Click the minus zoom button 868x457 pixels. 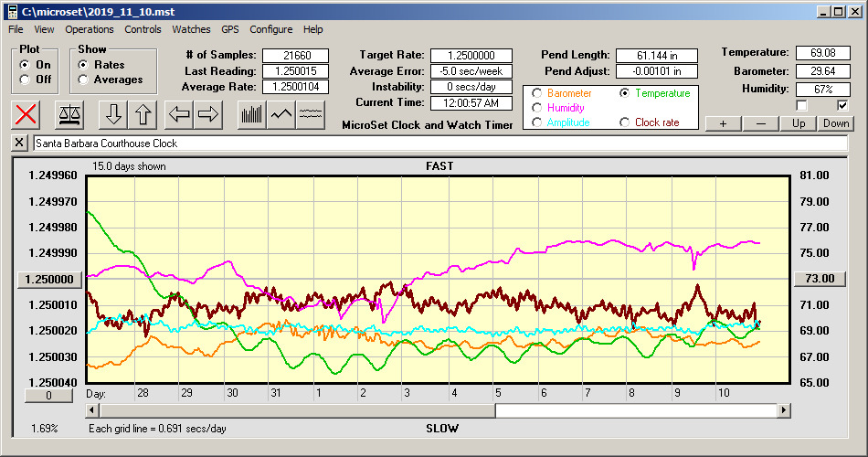[760, 123]
